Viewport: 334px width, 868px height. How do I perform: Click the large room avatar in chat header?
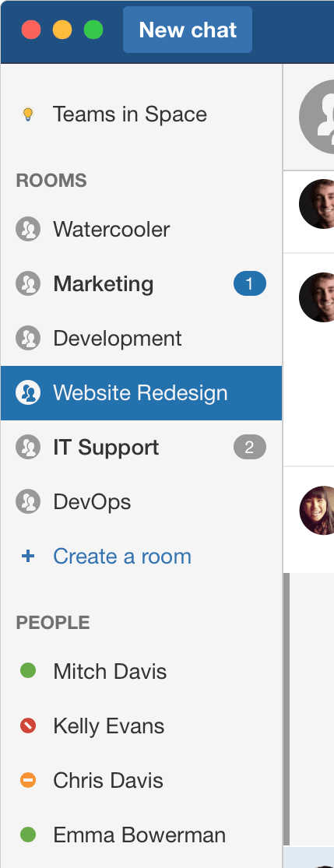[317, 117]
